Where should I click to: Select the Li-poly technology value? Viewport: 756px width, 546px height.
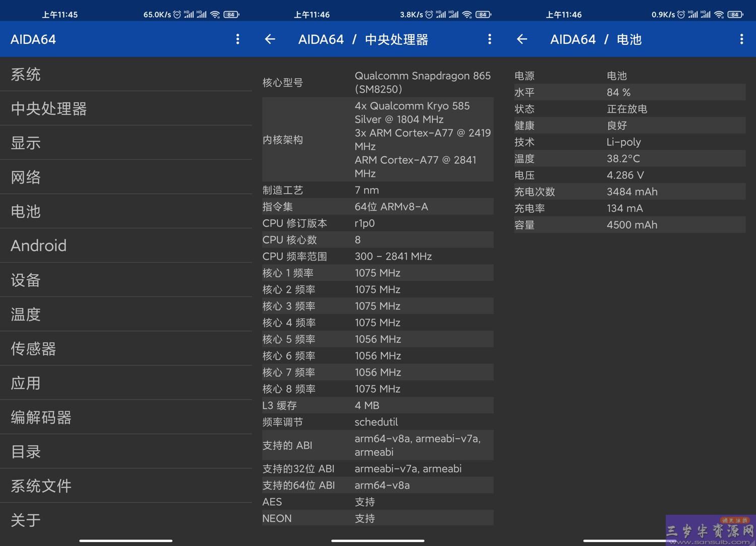(623, 142)
